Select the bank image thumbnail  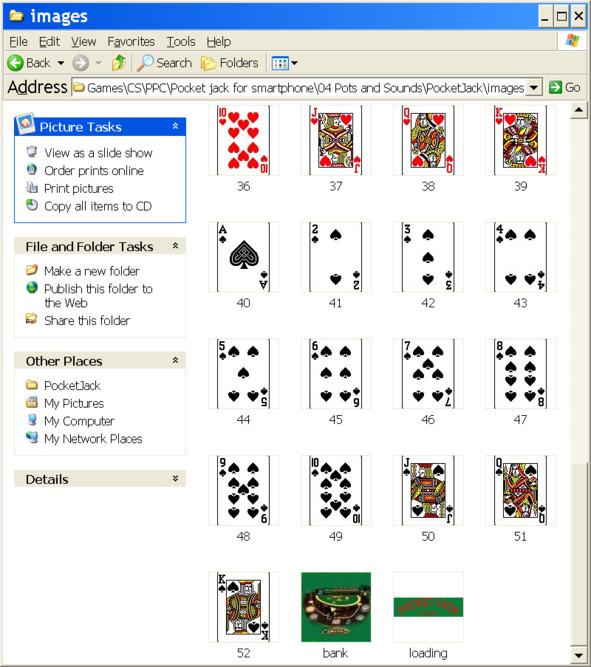(336, 607)
